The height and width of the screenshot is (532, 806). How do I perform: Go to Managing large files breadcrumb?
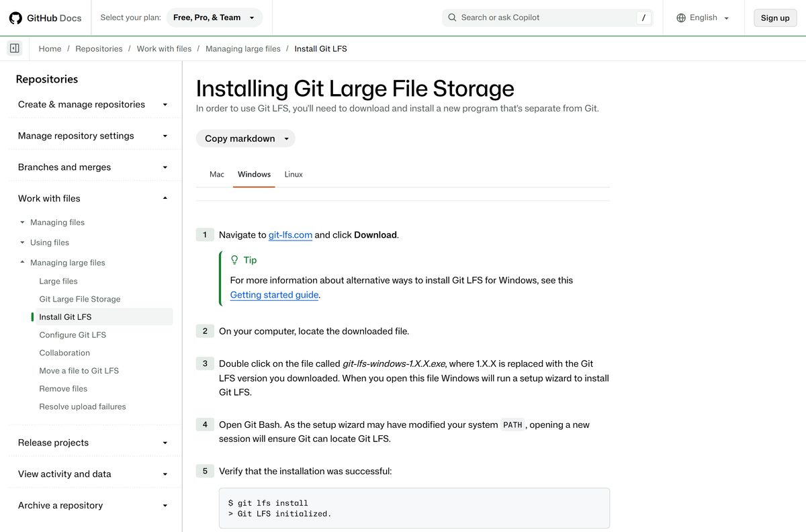tap(243, 48)
